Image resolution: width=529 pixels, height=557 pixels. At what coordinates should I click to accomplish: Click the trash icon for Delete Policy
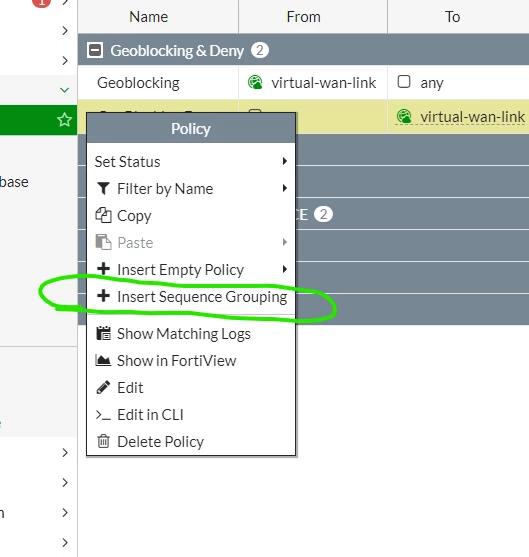point(103,441)
